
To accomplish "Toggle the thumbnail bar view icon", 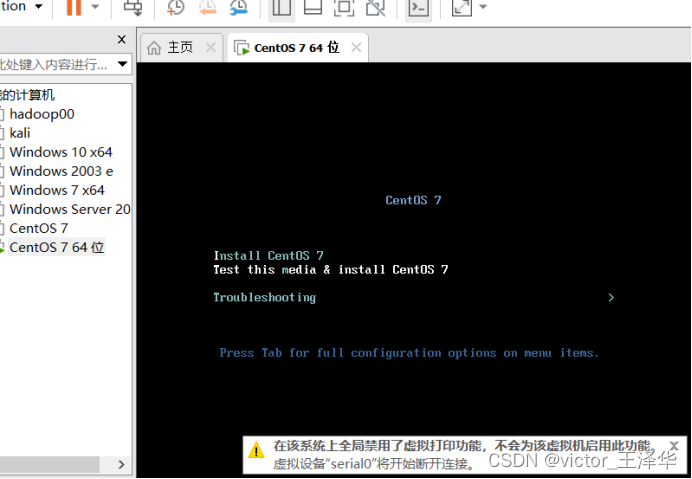I will pos(313,7).
